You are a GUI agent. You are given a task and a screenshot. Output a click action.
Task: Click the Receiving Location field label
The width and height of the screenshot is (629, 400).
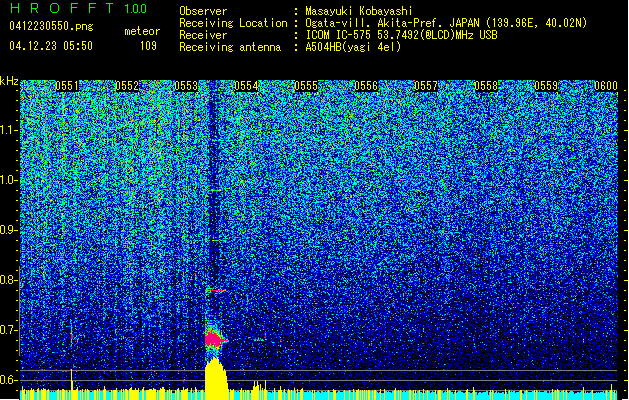point(233,23)
